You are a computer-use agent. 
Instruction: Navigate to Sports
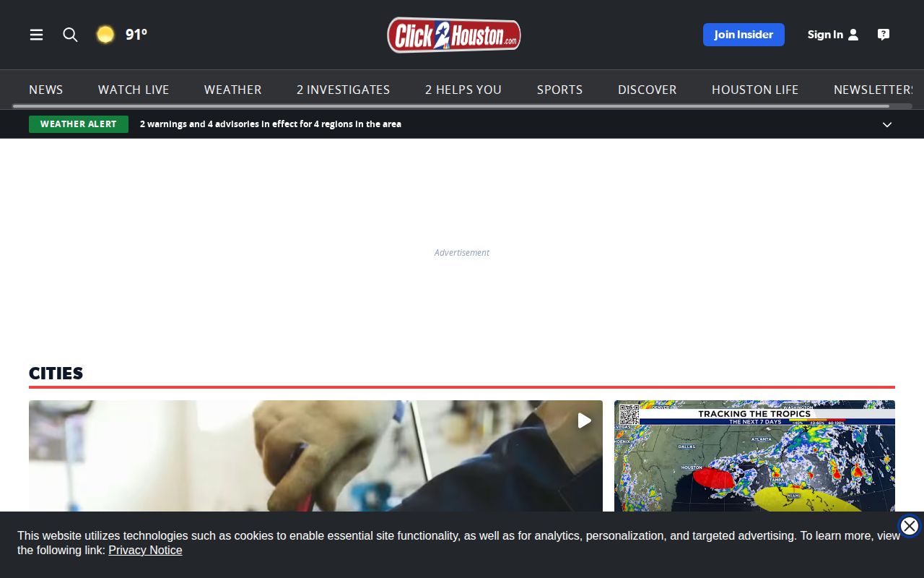pyautogui.click(x=559, y=90)
